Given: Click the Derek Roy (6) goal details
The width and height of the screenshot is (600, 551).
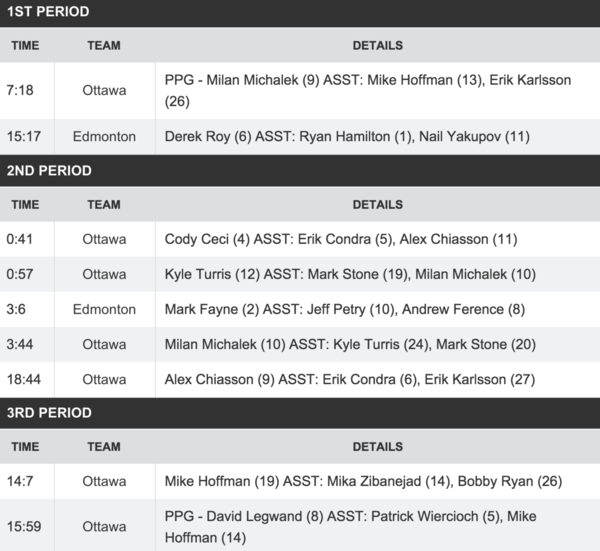Looking at the screenshot, I should [347, 136].
